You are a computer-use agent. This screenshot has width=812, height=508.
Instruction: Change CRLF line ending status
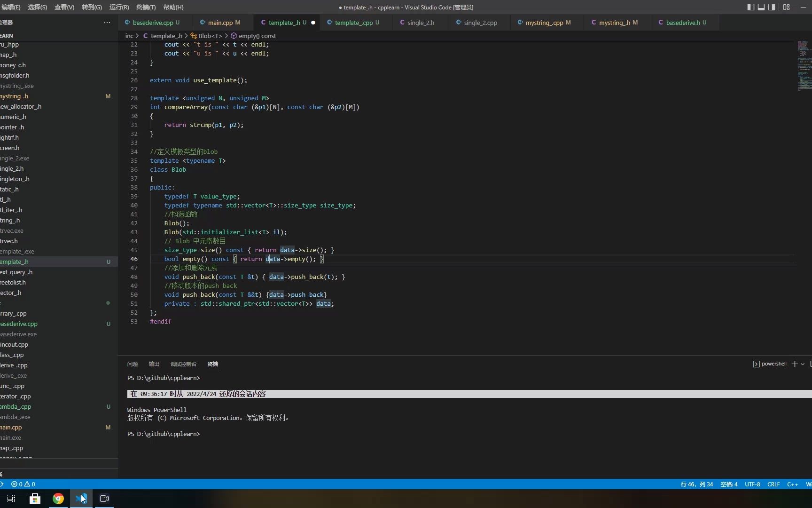(773, 484)
